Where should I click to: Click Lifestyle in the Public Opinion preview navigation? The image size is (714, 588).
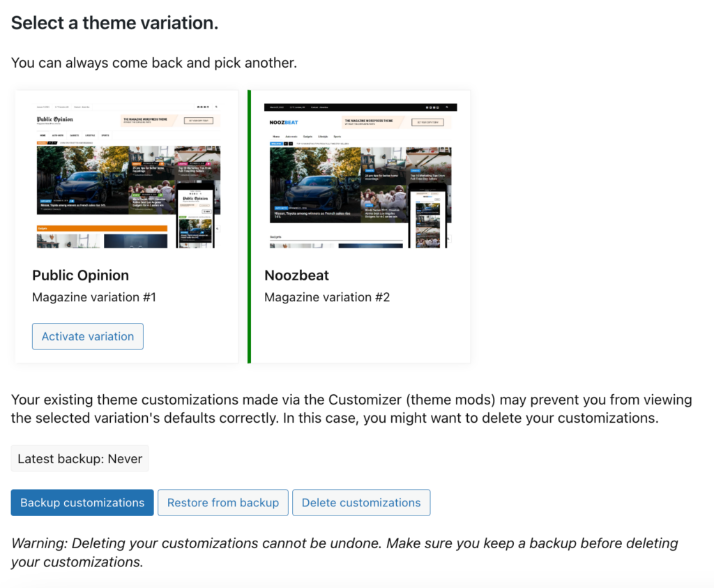point(90,135)
